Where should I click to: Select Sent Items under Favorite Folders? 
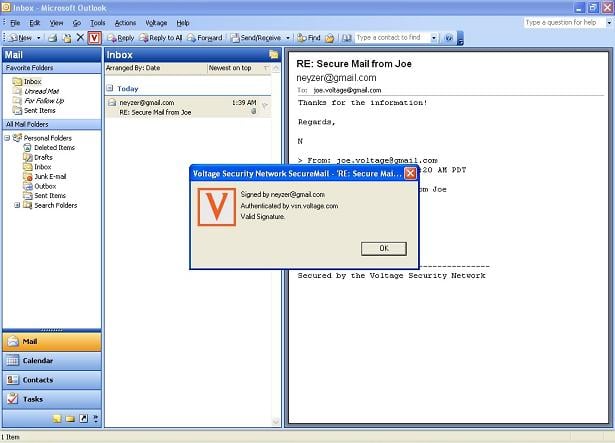(40, 111)
